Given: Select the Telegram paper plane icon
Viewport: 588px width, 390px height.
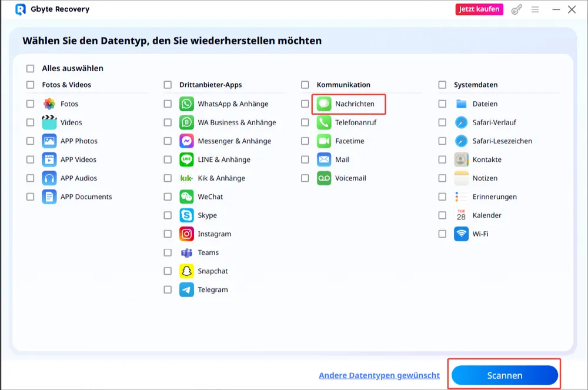Looking at the screenshot, I should click(186, 290).
